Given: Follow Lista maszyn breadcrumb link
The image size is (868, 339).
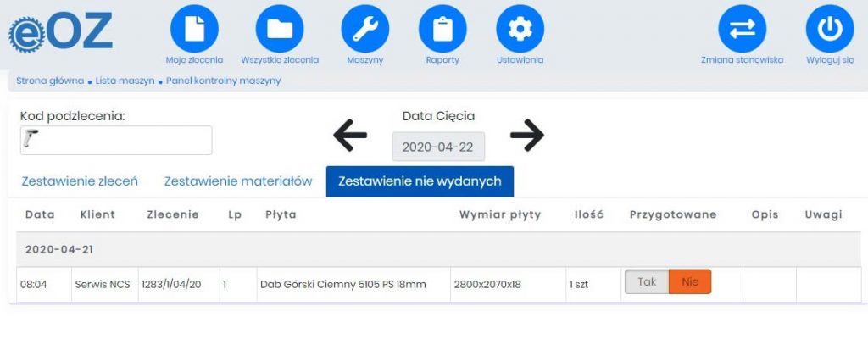Looking at the screenshot, I should pyautogui.click(x=125, y=81).
